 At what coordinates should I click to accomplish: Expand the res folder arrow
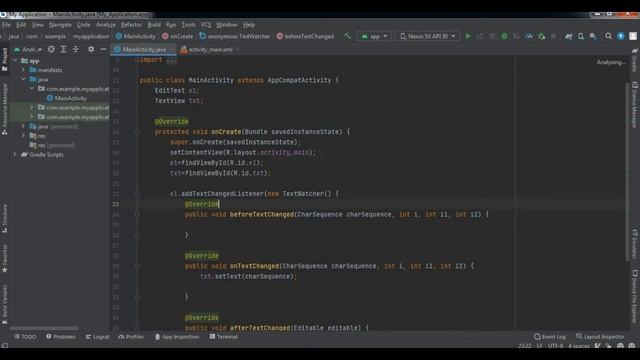click(23, 136)
